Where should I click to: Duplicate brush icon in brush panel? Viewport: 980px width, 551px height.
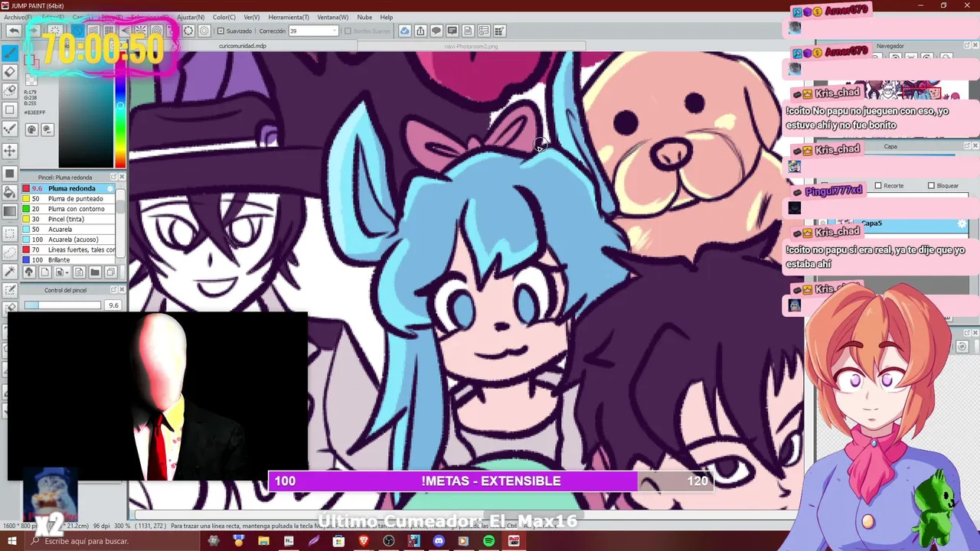click(x=110, y=272)
